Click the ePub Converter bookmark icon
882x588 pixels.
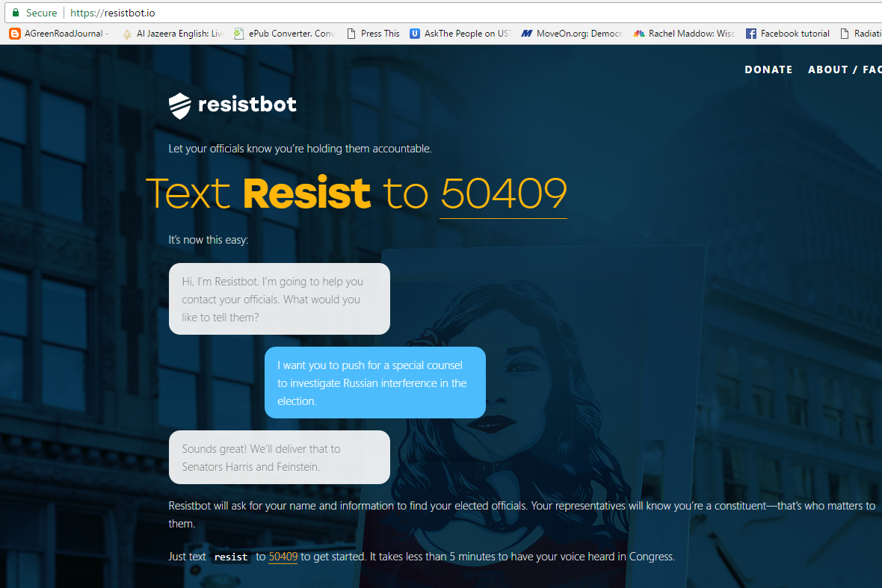point(239,34)
